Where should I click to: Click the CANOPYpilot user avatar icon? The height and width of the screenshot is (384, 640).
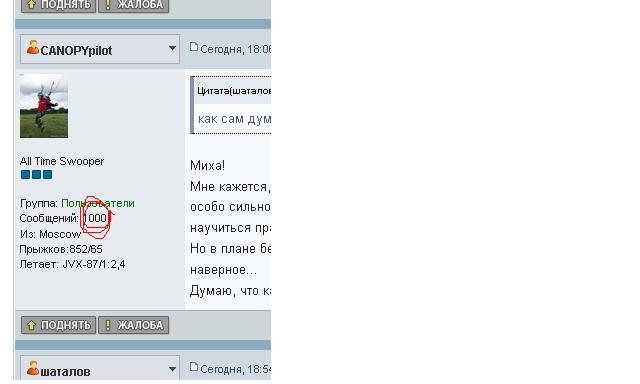pyautogui.click(x=33, y=48)
